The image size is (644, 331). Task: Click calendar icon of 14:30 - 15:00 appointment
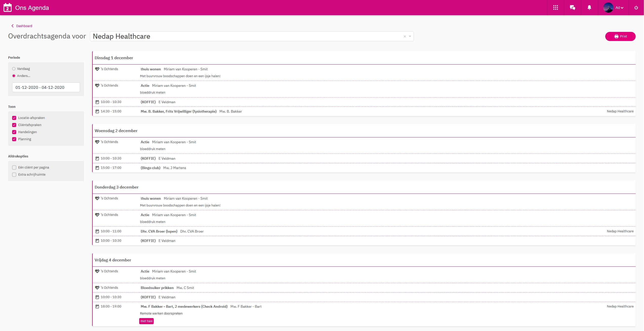click(x=97, y=111)
